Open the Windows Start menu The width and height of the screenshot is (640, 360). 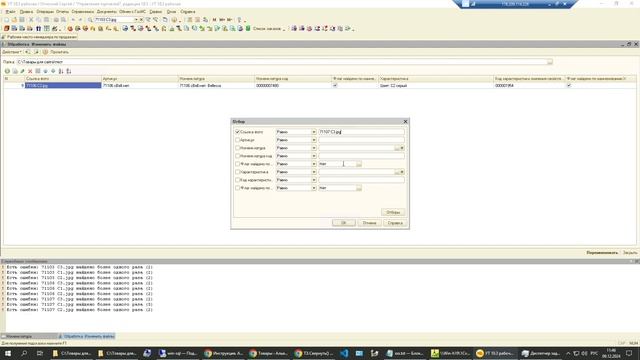[7, 353]
